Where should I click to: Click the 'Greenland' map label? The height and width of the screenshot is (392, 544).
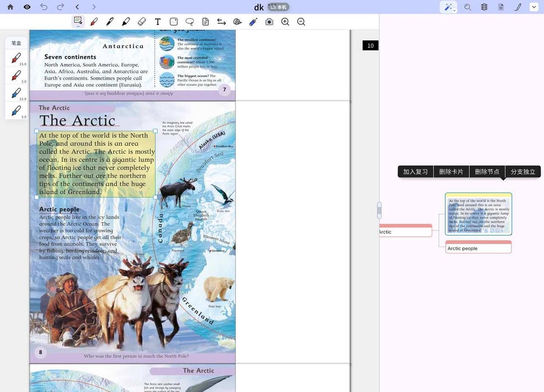point(198,311)
